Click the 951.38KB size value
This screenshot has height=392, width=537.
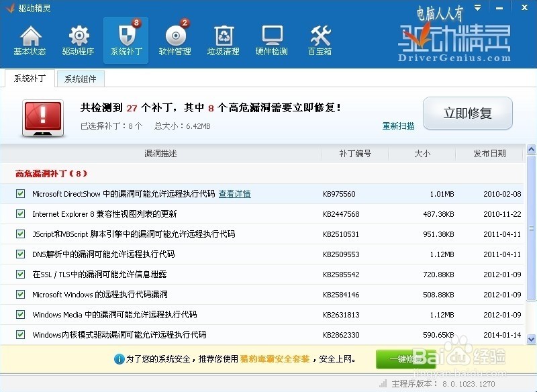(x=438, y=234)
